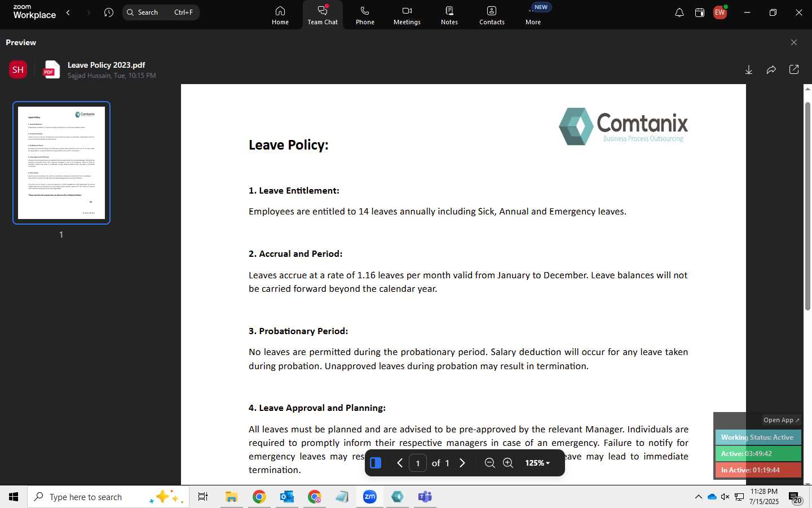Open the Windows notification center
The image size is (812, 508).
(x=795, y=497)
